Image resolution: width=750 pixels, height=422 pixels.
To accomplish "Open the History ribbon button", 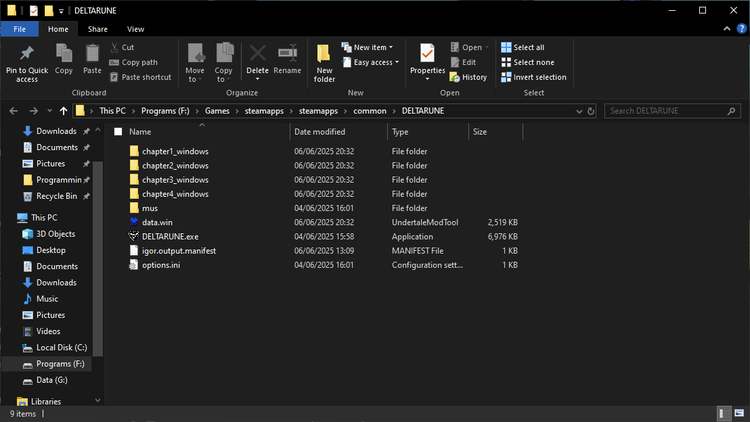I will click(x=468, y=77).
